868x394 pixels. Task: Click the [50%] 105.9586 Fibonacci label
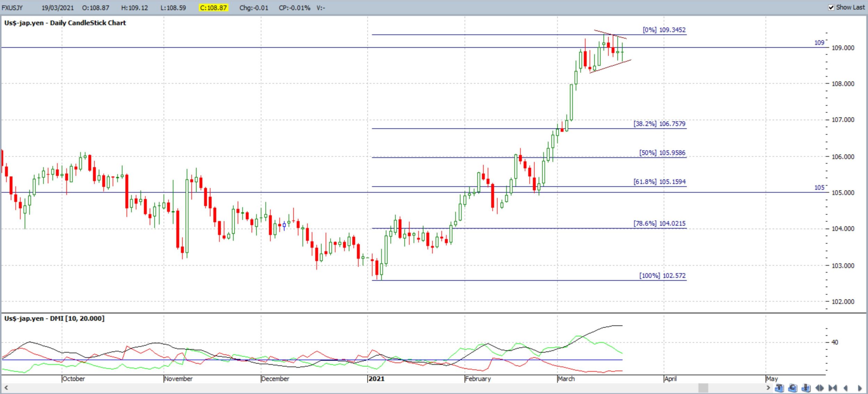click(662, 153)
